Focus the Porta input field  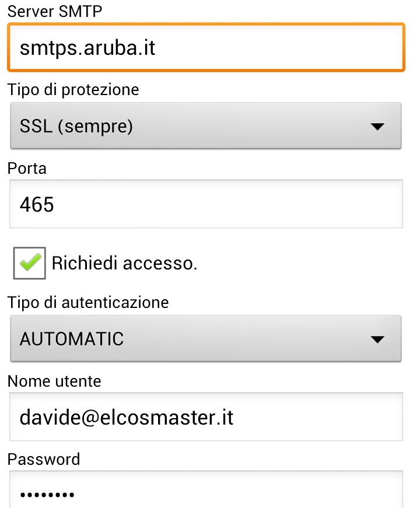click(x=205, y=204)
